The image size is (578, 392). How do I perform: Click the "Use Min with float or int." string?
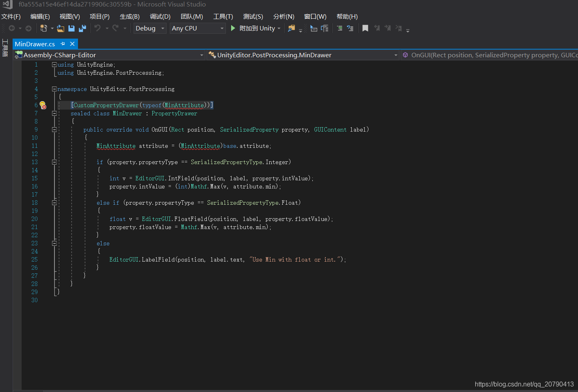pos(296,260)
